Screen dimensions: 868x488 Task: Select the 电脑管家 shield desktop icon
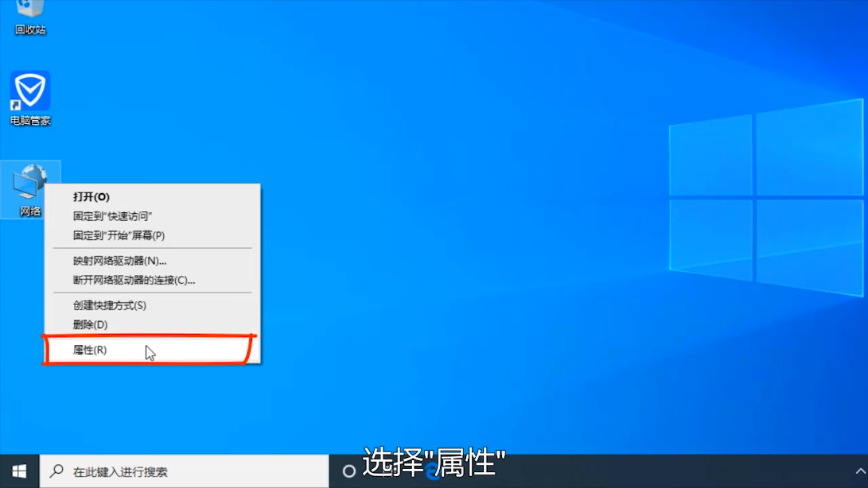(x=30, y=91)
